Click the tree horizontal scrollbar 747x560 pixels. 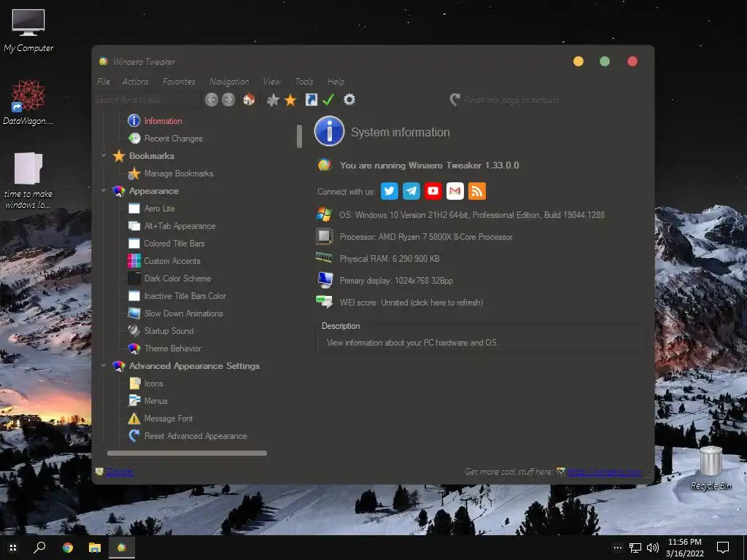[187, 453]
